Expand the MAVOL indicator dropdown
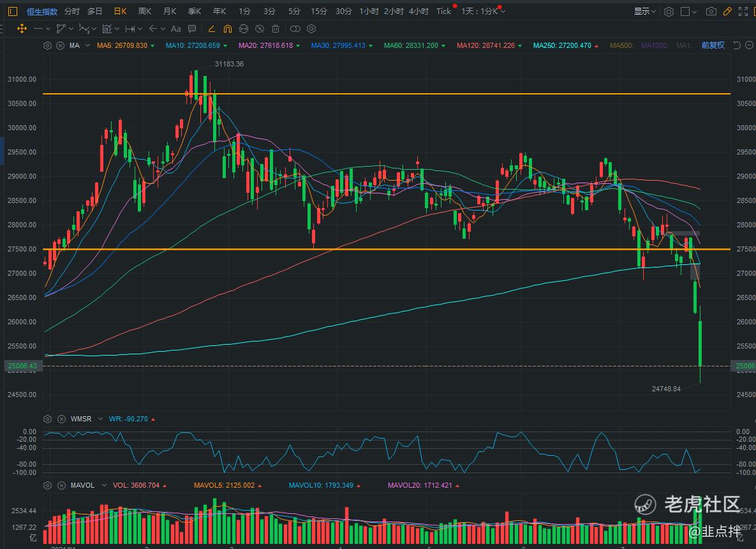 pyautogui.click(x=103, y=485)
